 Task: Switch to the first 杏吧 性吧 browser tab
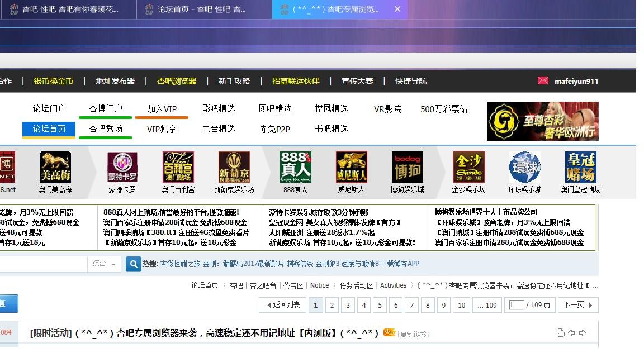tap(68, 9)
